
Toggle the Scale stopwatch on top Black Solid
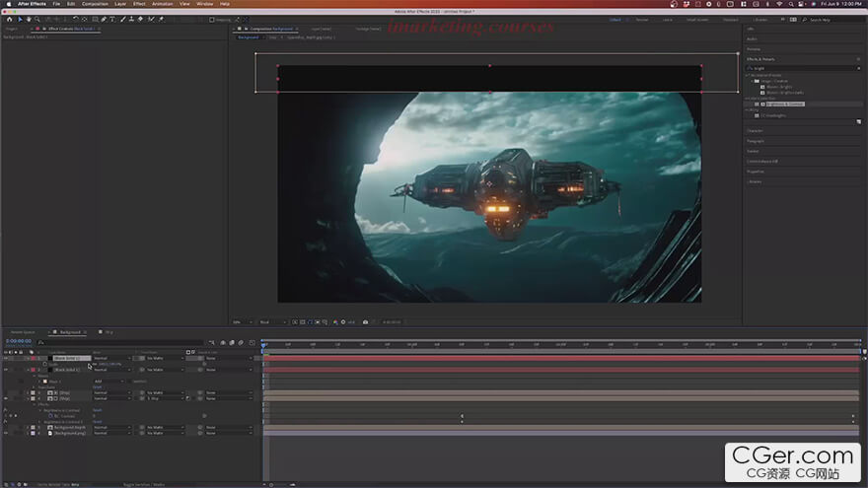(x=44, y=364)
